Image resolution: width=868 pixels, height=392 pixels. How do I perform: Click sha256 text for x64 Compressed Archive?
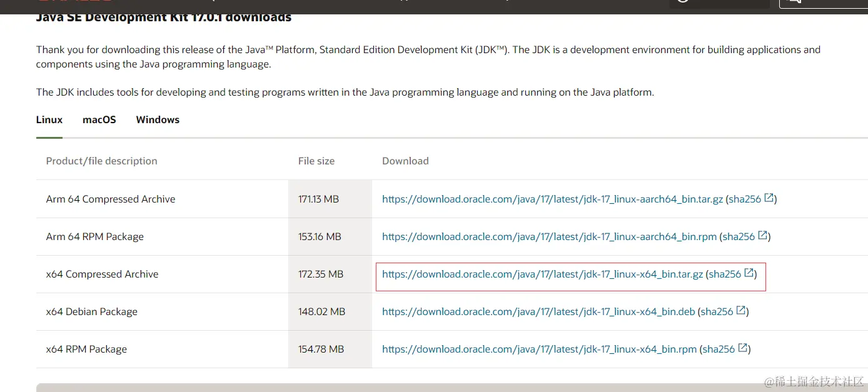[725, 274]
